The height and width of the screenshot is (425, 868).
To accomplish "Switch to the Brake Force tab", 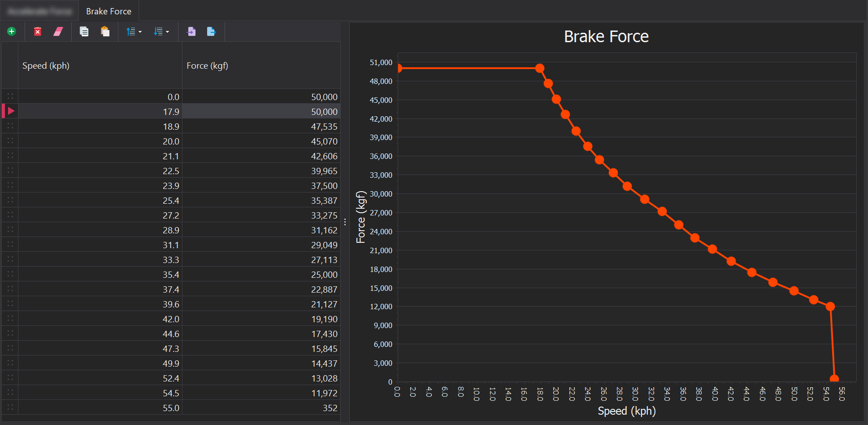I will 108,11.
